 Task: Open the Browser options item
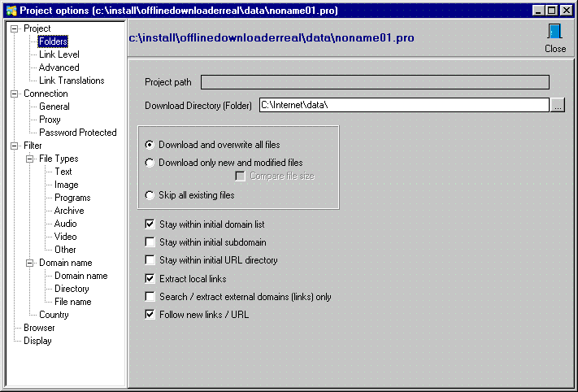point(39,328)
